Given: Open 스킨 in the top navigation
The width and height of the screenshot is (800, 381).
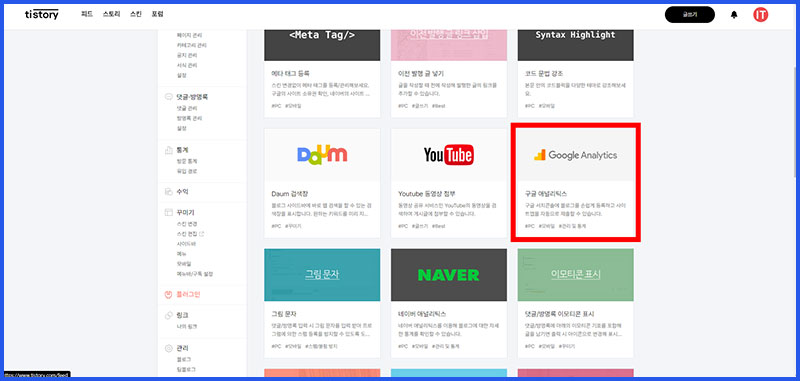Looking at the screenshot, I should click(x=136, y=14).
